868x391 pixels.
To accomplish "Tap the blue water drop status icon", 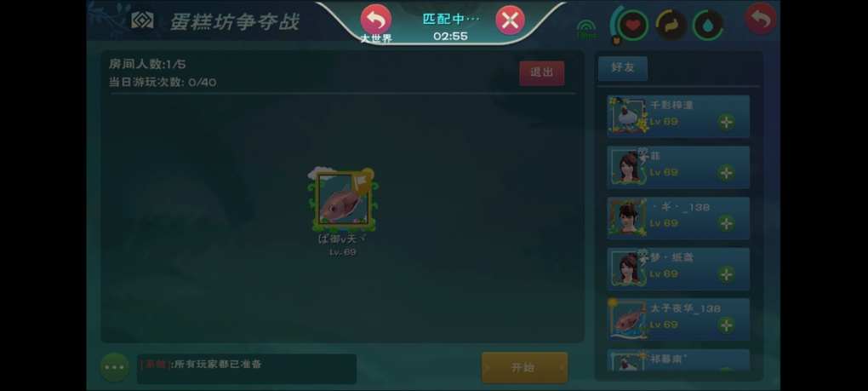I will coord(709,26).
